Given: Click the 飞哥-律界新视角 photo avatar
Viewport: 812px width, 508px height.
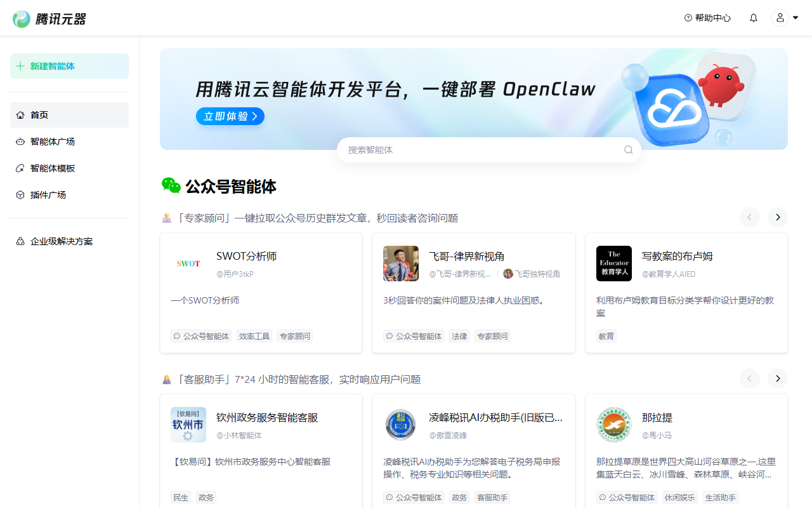Looking at the screenshot, I should 401,264.
